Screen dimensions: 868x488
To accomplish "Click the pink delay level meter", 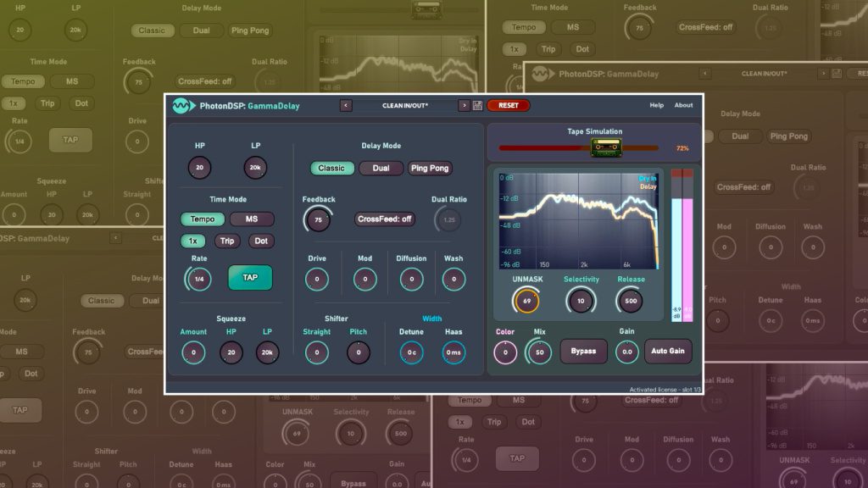I will click(687, 246).
